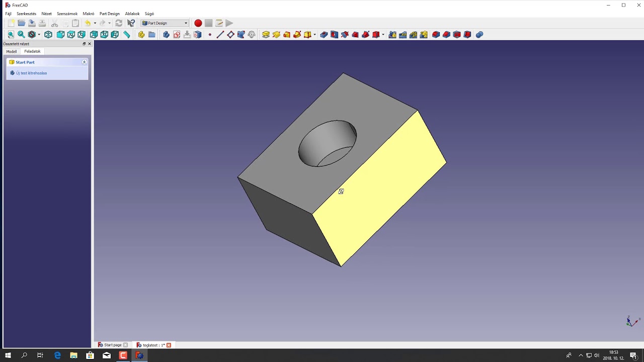Click the Linear pattern icon

(403, 35)
